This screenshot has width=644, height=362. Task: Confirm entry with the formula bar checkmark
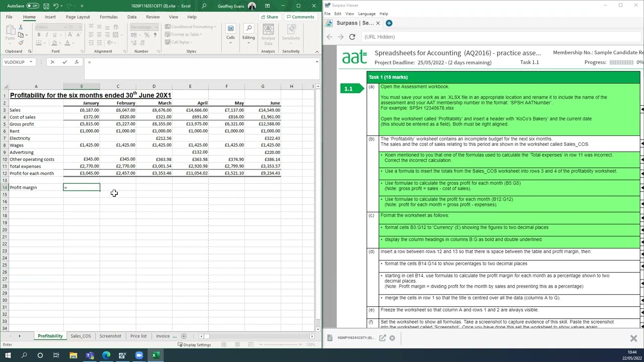click(x=64, y=62)
